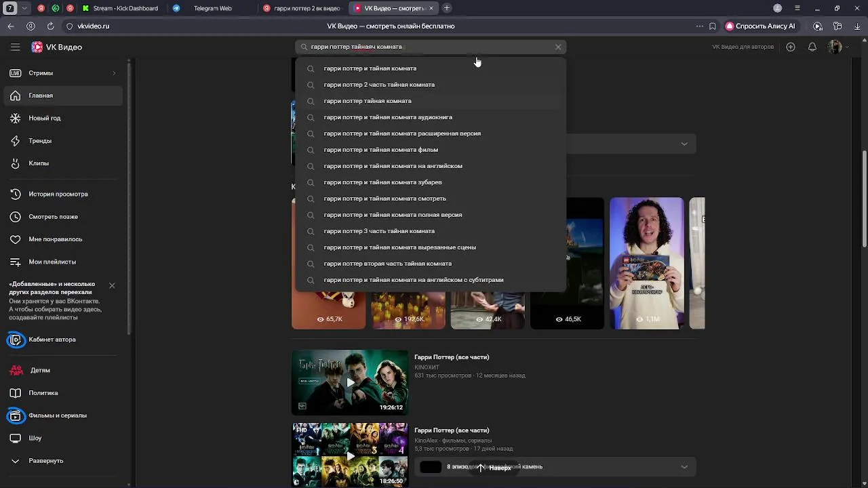This screenshot has height=488, width=868.
Task: Click the Мои плейлисты list icon
Action: click(x=15, y=262)
